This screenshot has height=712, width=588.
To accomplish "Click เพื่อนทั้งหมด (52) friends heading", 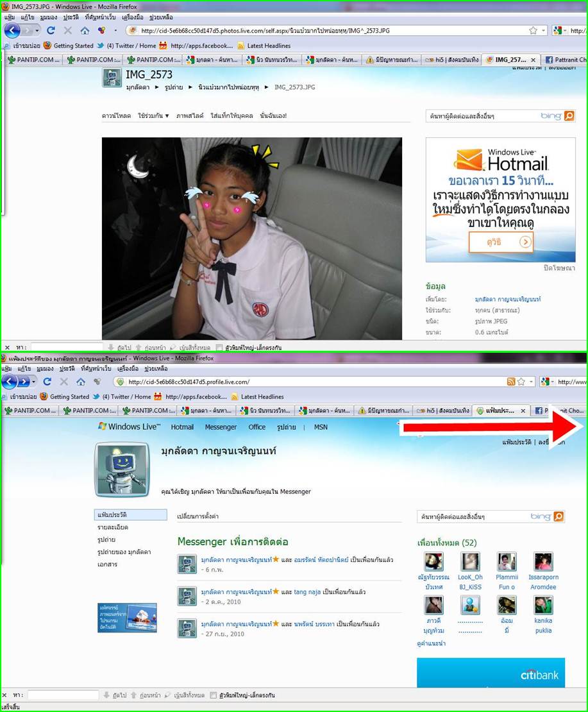I will coord(447,543).
